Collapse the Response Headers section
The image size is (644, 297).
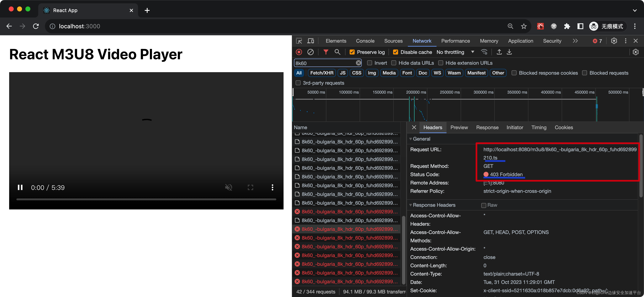pyautogui.click(x=411, y=205)
